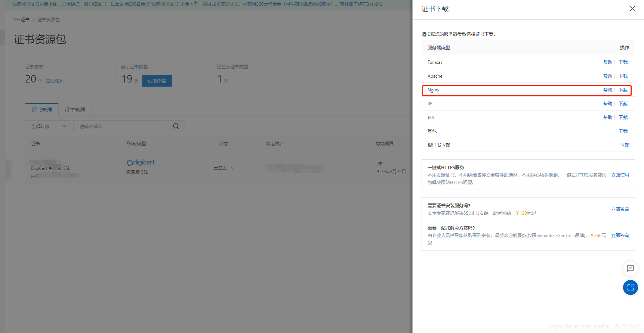
Task: Open help for Tomcat
Action: 608,62
